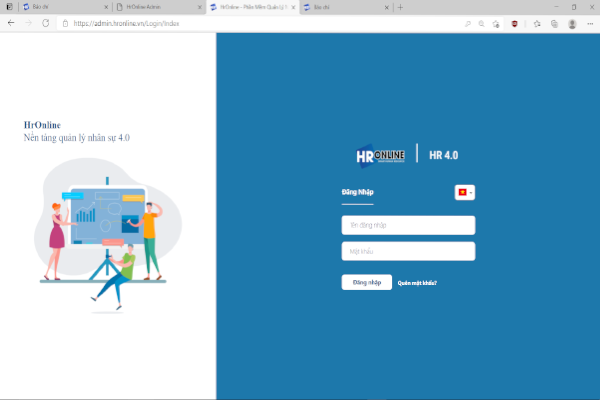Open the Collections panel
Image resolution: width=600 pixels, height=400 pixels.
click(554, 24)
